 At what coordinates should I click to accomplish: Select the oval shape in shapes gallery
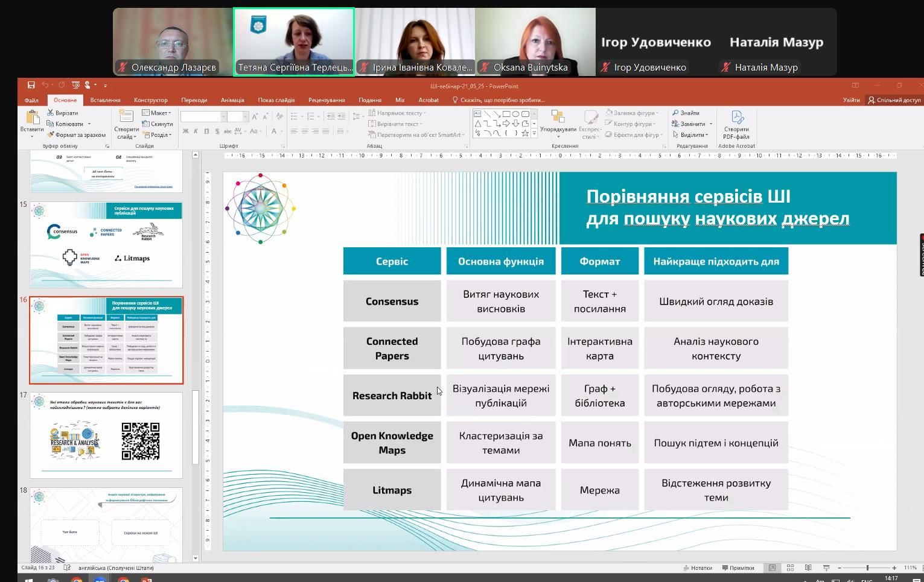(x=515, y=113)
